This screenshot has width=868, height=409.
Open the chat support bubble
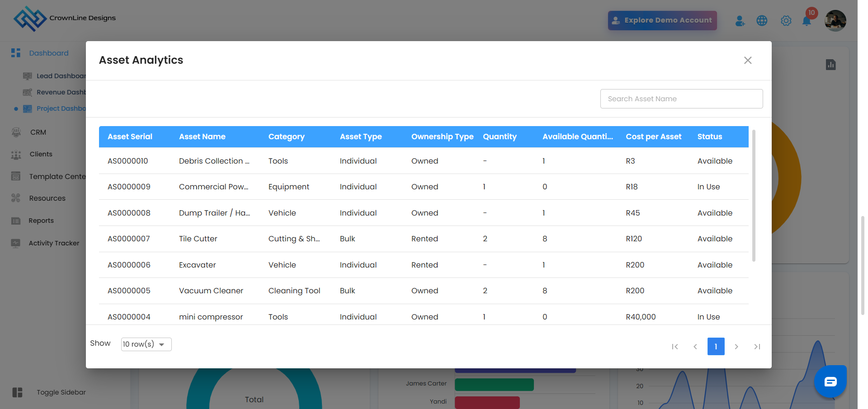click(x=830, y=381)
